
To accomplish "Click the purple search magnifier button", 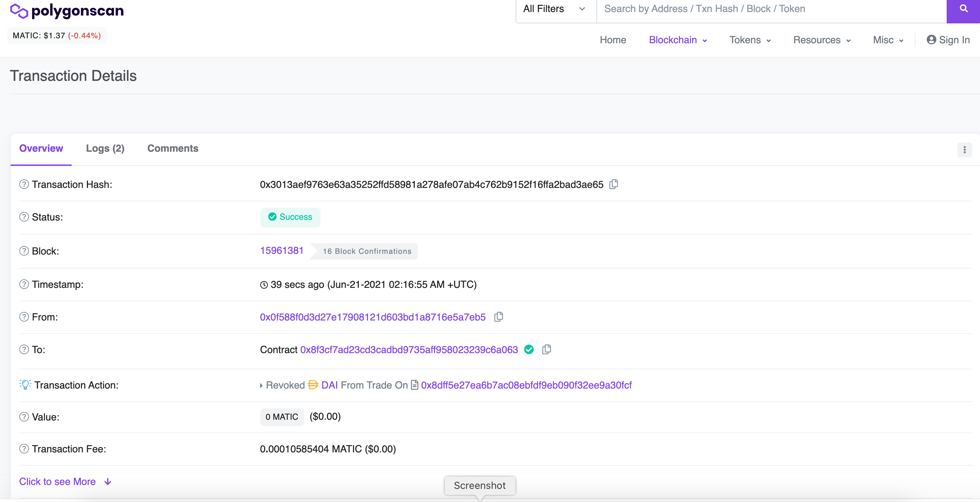I will pos(963,9).
